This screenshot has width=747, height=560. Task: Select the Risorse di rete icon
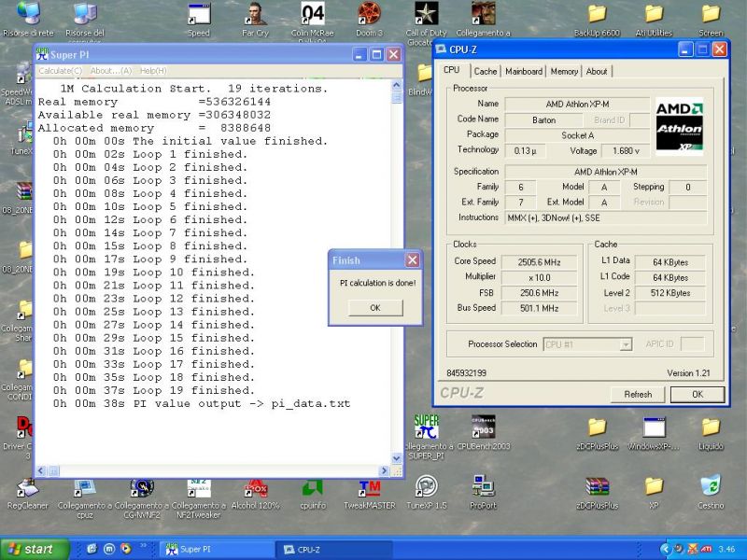point(28,19)
